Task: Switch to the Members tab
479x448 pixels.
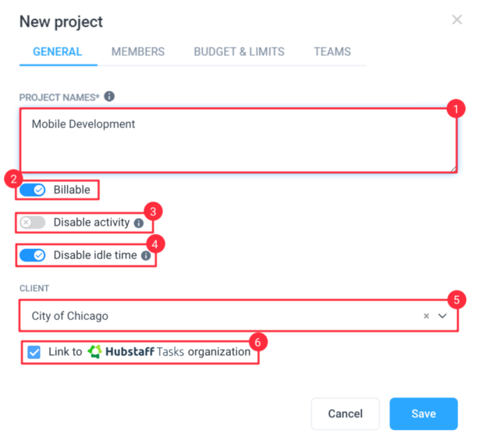Action: point(138,52)
